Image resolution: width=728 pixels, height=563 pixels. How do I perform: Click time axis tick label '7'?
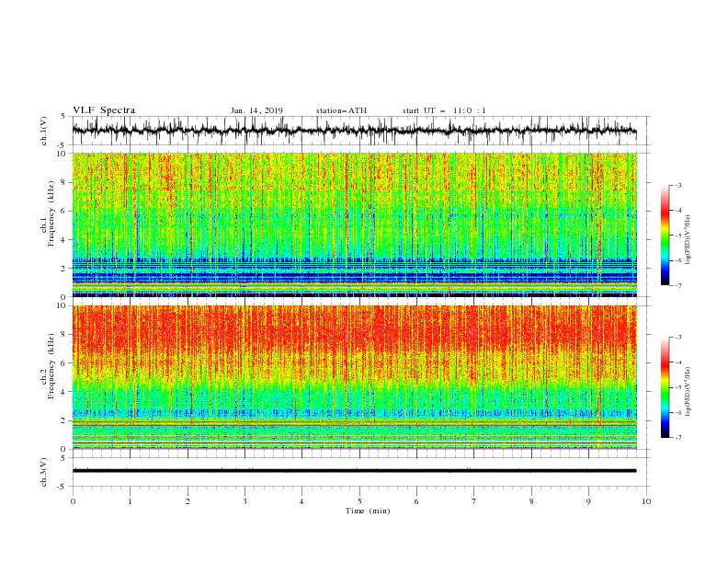[474, 501]
